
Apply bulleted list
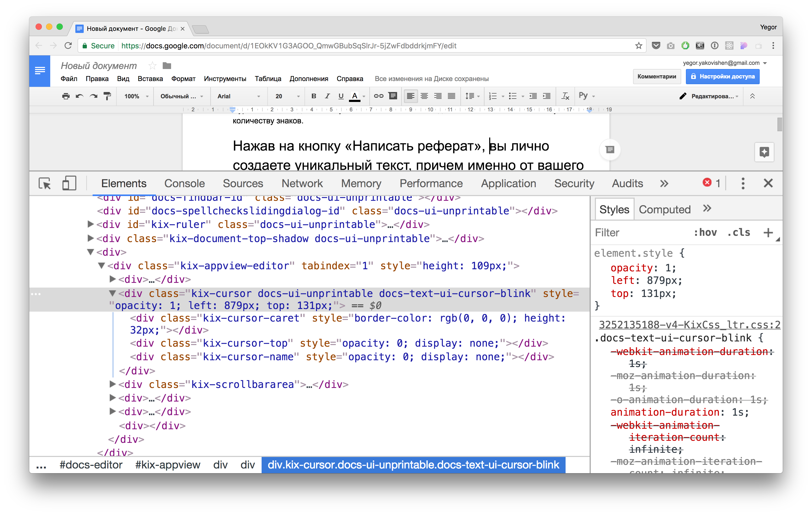pyautogui.click(x=512, y=96)
